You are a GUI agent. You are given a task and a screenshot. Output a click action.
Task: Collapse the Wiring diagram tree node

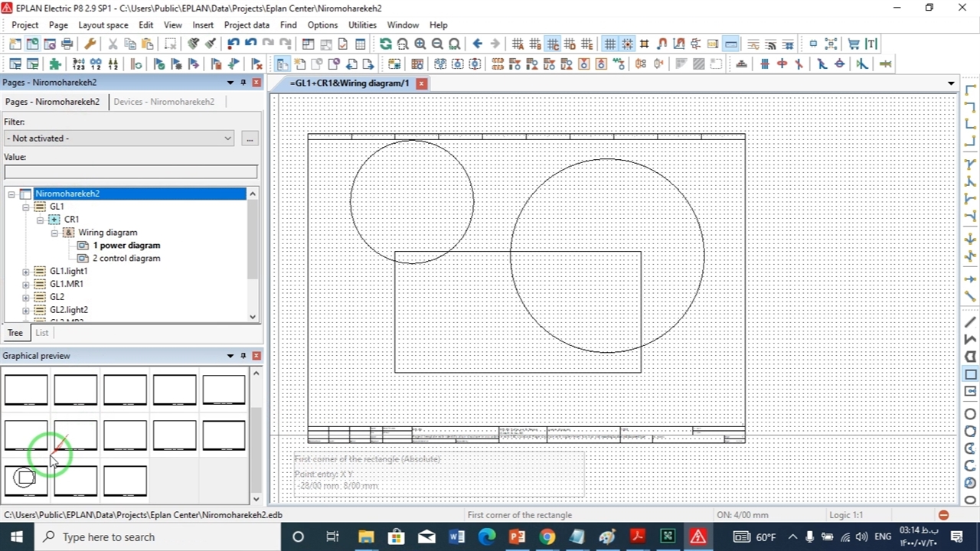tap(54, 233)
